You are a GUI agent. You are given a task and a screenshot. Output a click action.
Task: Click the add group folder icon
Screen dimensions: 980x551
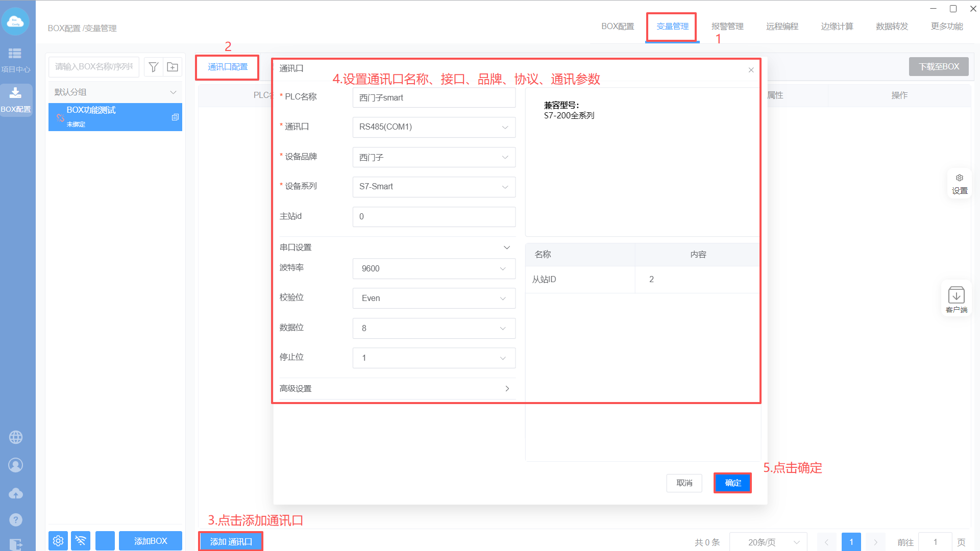(x=173, y=67)
